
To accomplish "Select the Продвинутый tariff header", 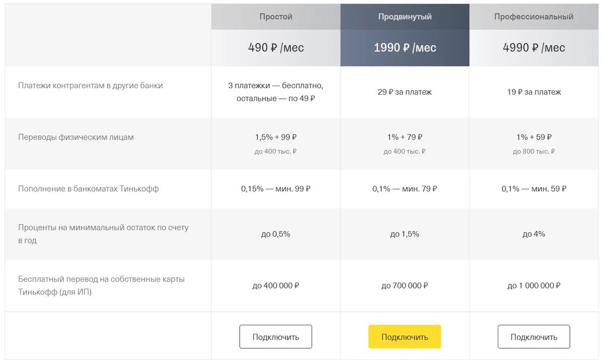I will click(x=405, y=17).
